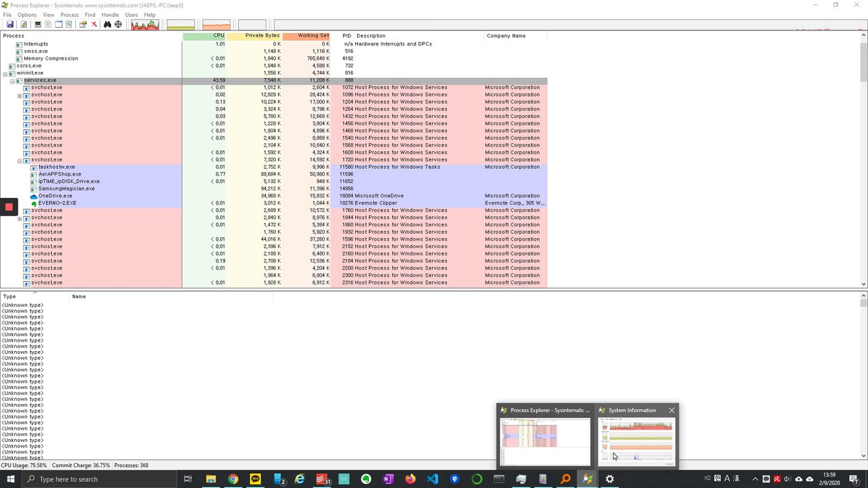Screen dimensions: 868x488
Task: Open the Options menu
Action: pyautogui.click(x=27, y=15)
